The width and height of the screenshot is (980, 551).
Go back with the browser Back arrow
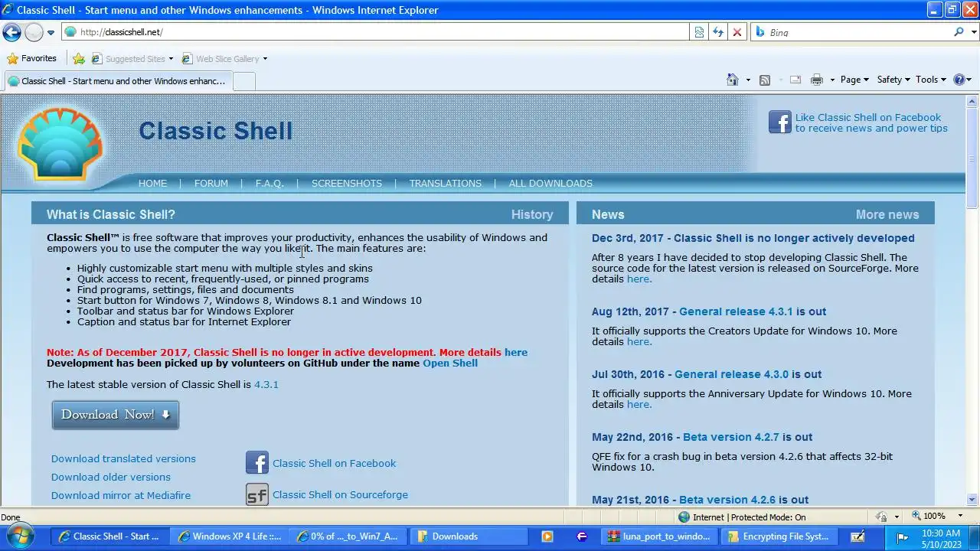pyautogui.click(x=11, y=32)
